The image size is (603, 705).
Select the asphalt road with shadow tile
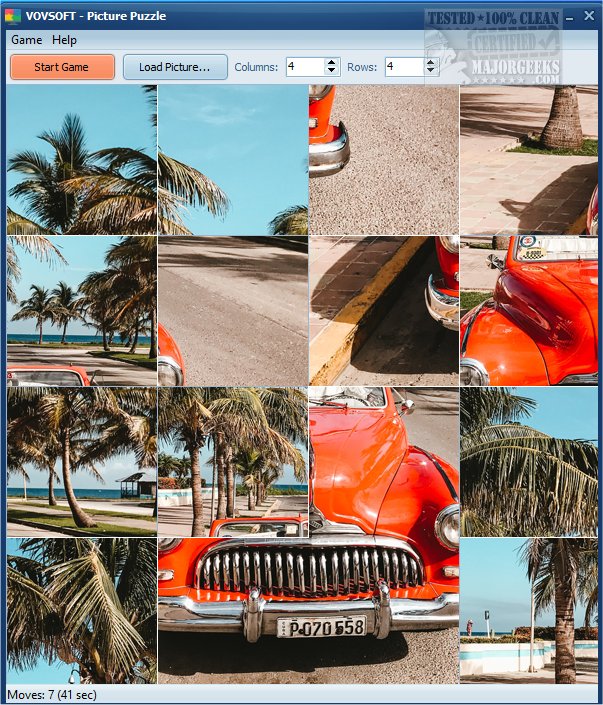(x=233, y=311)
